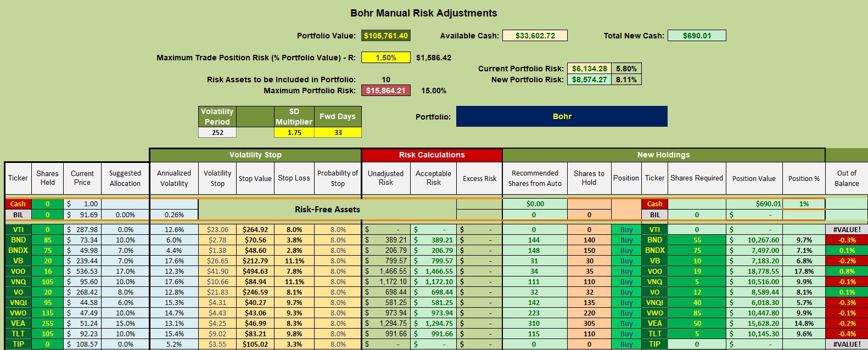Select TLT out of balance -0.4%
The image size is (868, 350).
click(x=847, y=334)
